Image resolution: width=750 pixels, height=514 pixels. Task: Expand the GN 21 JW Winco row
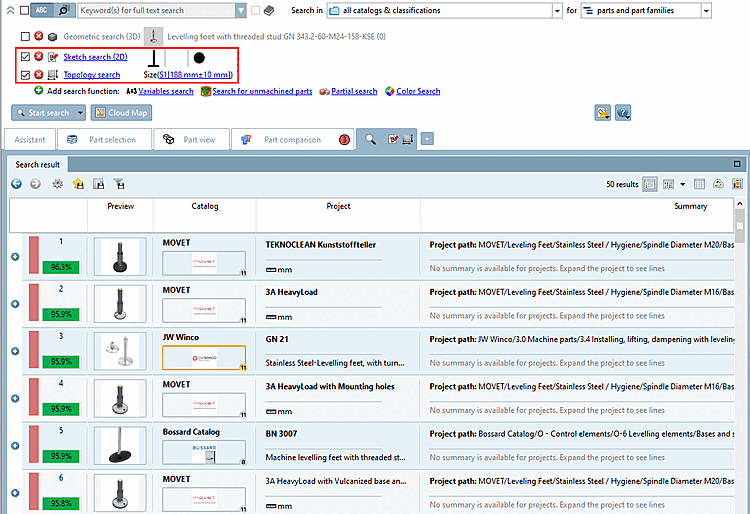click(15, 351)
